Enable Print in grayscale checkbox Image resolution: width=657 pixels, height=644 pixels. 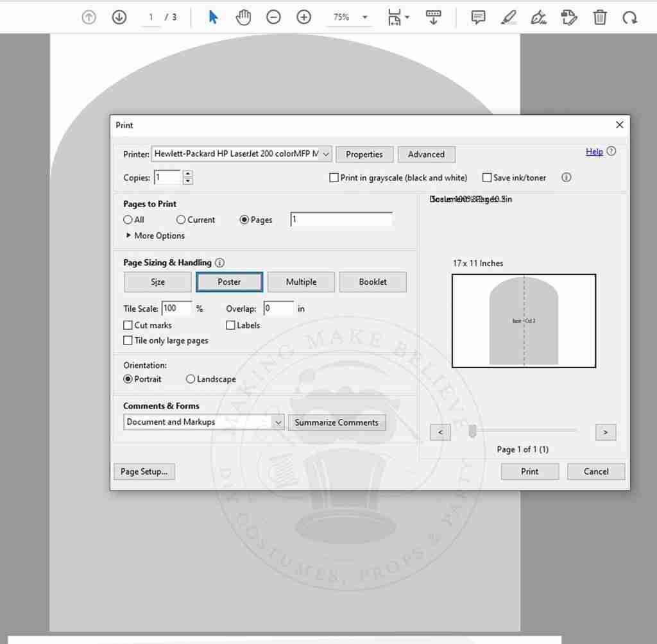334,178
